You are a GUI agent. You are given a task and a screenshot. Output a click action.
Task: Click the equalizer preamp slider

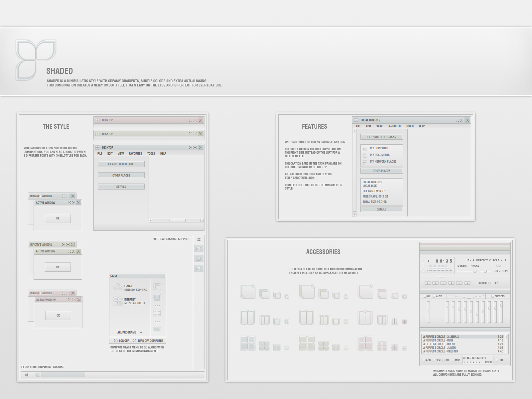[428, 312]
